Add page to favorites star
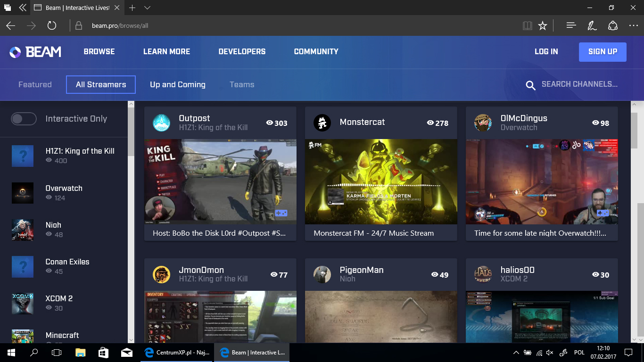 coord(543,25)
